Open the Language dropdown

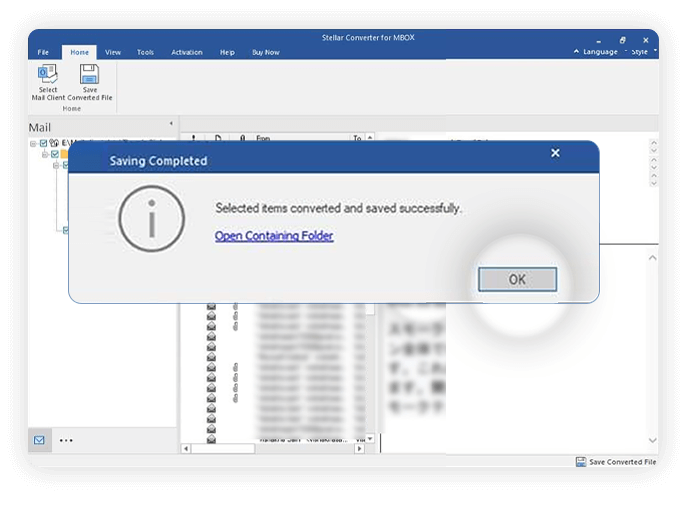[600, 52]
